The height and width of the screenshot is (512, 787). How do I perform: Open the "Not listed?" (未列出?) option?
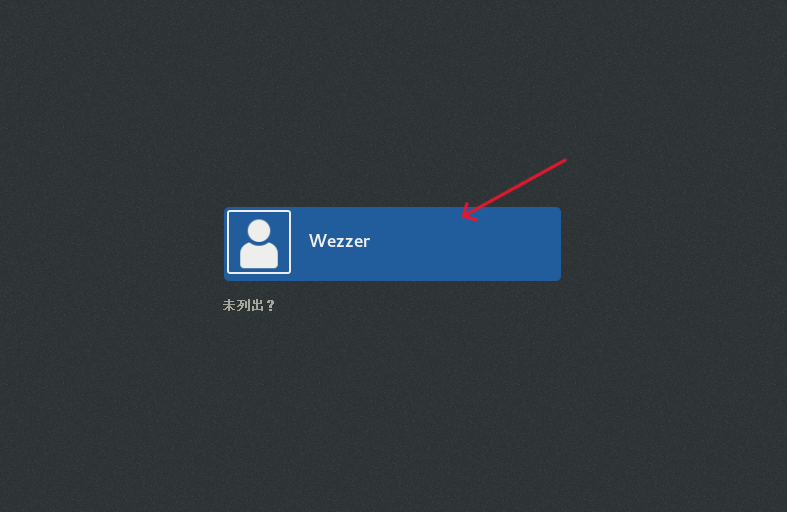(x=249, y=305)
